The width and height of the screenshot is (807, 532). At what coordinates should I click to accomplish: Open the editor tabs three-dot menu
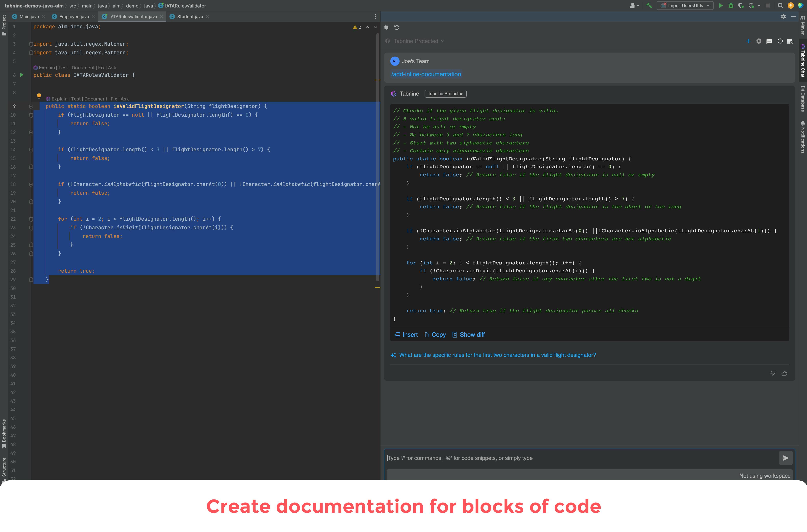[x=375, y=16]
